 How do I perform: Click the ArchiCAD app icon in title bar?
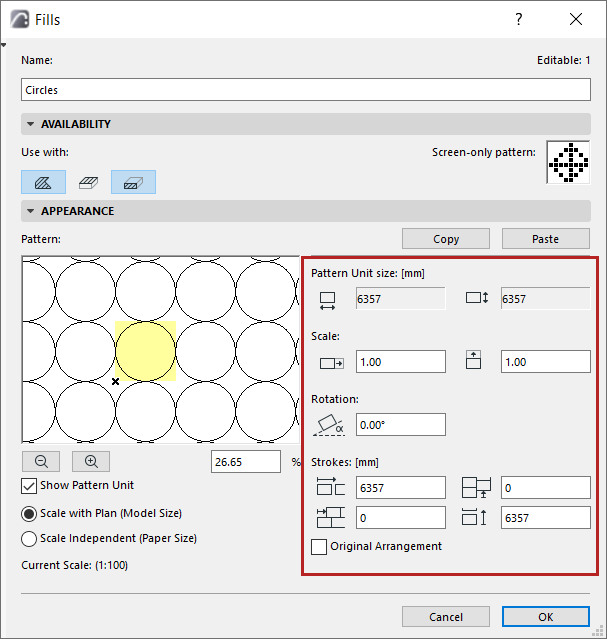coord(20,19)
